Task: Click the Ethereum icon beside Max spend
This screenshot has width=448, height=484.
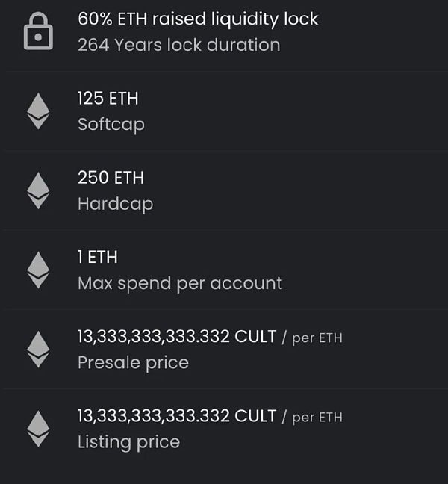Action: coord(38,270)
